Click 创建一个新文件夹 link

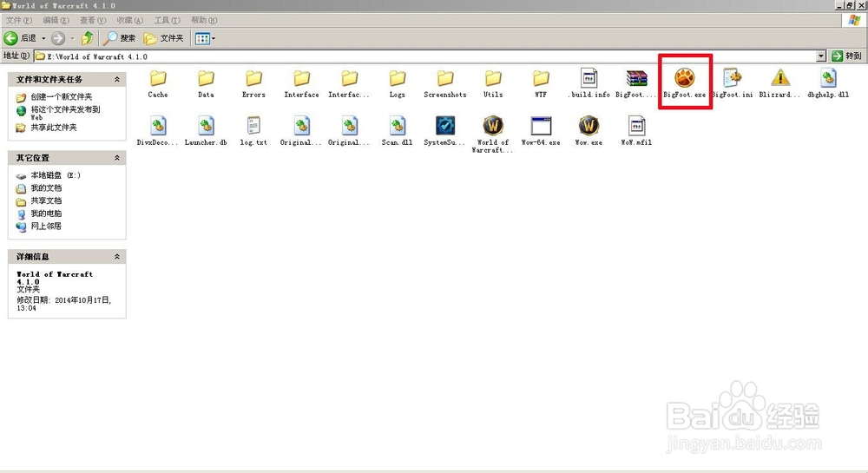coord(61,97)
